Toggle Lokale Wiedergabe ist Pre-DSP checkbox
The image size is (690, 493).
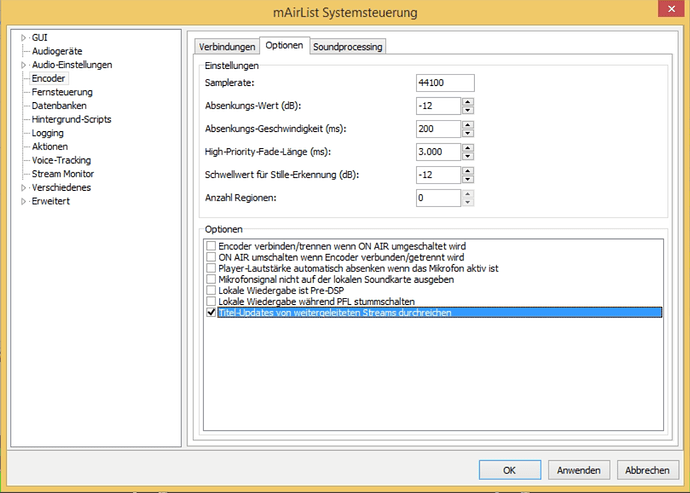(210, 290)
